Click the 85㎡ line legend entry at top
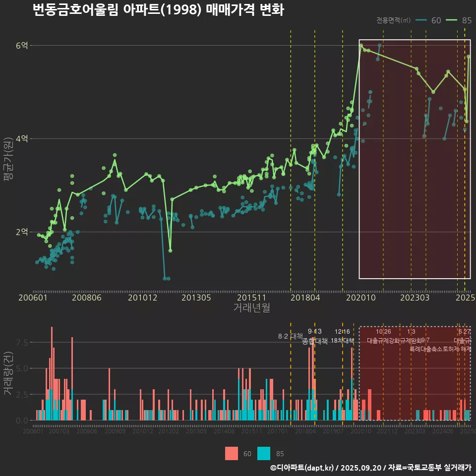The image size is (476, 476). tap(459, 20)
